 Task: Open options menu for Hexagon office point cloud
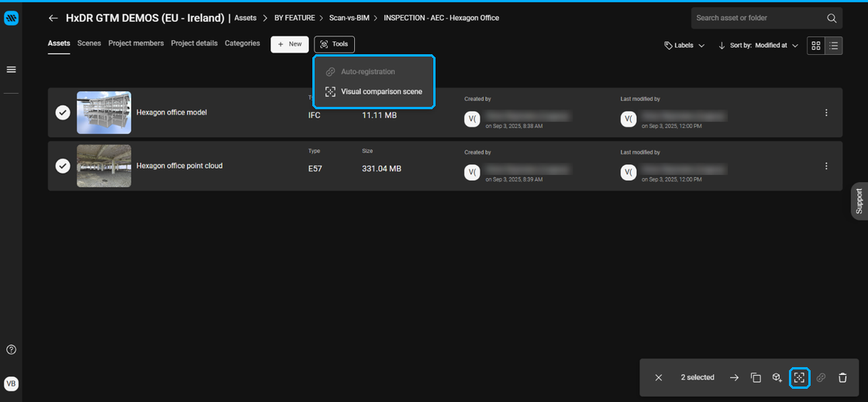pos(826,166)
